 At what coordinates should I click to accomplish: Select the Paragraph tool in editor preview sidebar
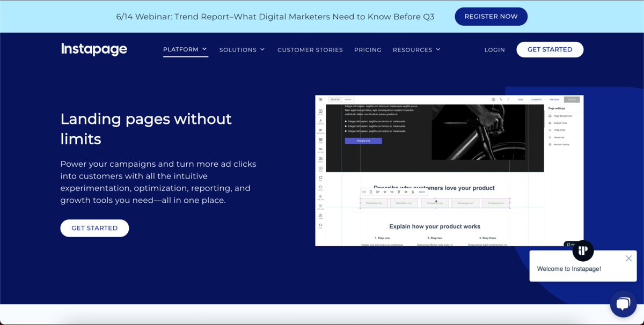(320, 131)
